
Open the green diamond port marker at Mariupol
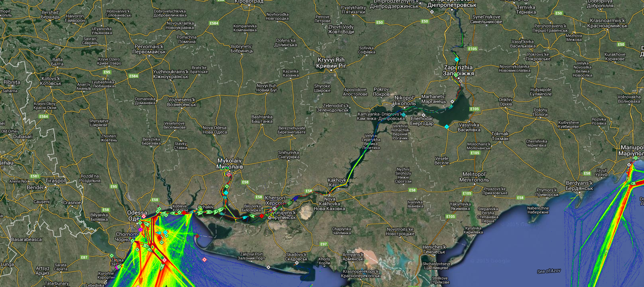(635, 158)
